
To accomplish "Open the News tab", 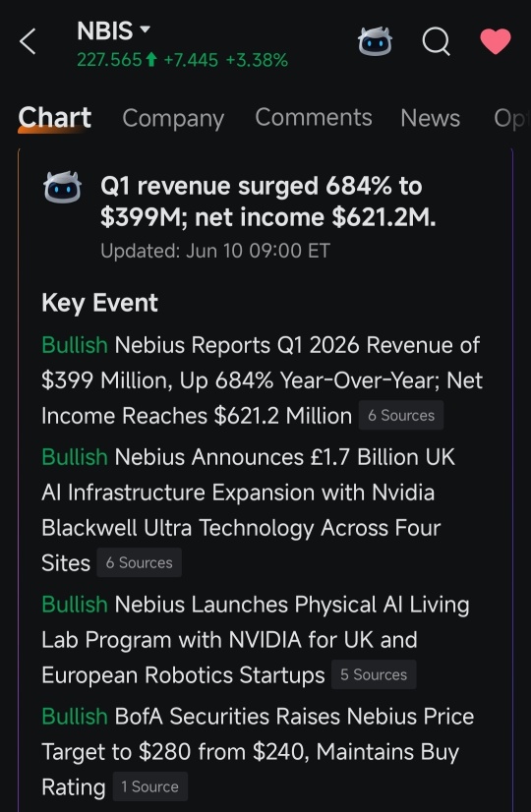I will click(430, 118).
